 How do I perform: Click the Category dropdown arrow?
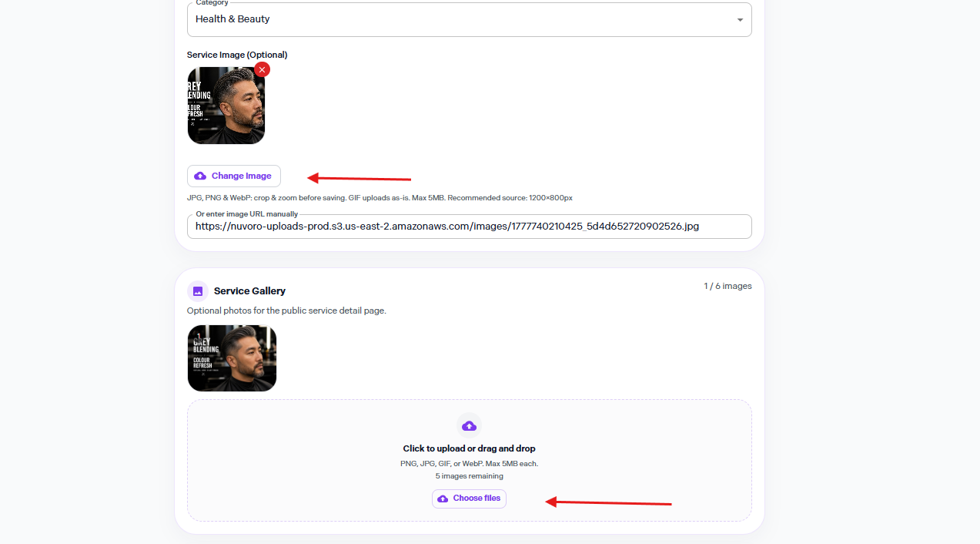(x=740, y=20)
